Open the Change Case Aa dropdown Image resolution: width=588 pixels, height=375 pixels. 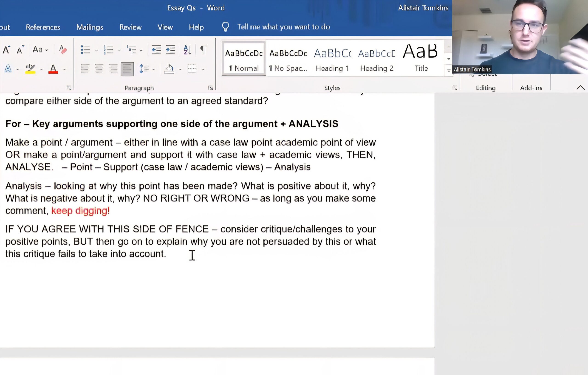point(40,50)
